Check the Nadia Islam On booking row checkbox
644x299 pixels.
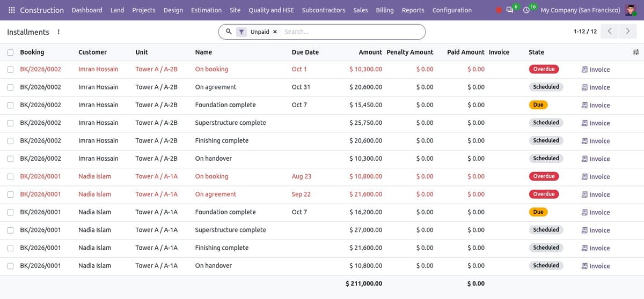pos(11,176)
